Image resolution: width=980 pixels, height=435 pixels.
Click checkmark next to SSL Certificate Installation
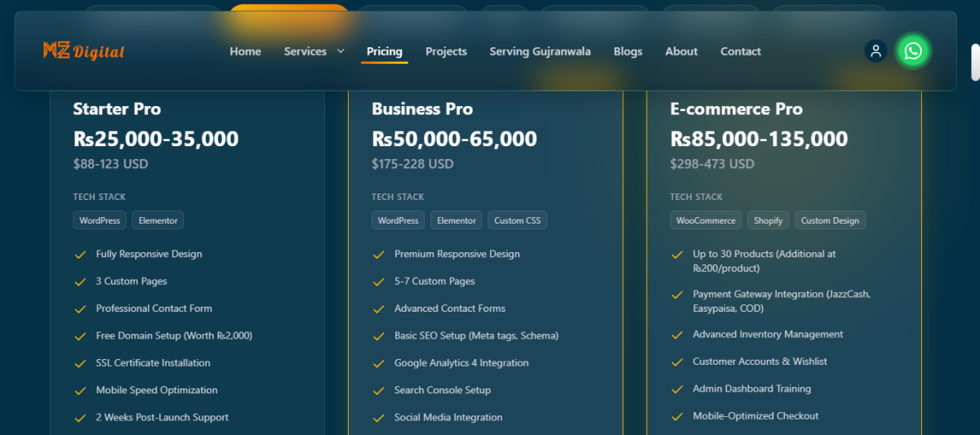click(80, 363)
